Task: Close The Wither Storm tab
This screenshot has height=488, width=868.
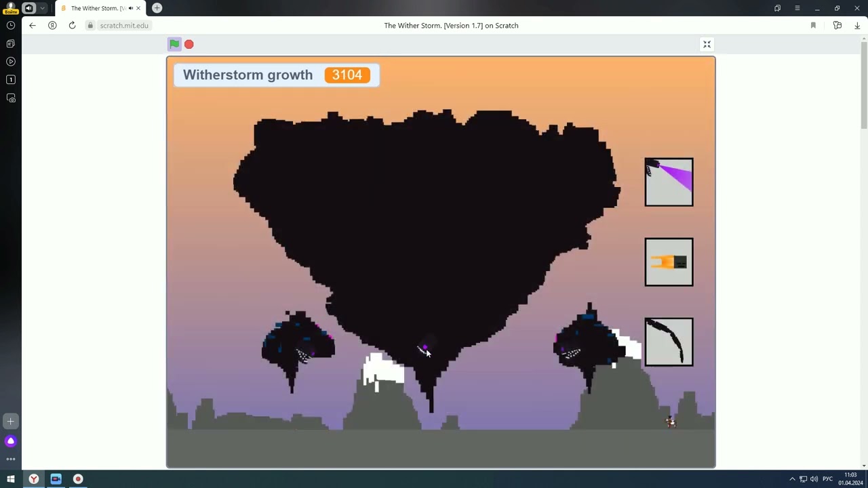Action: 138,8
